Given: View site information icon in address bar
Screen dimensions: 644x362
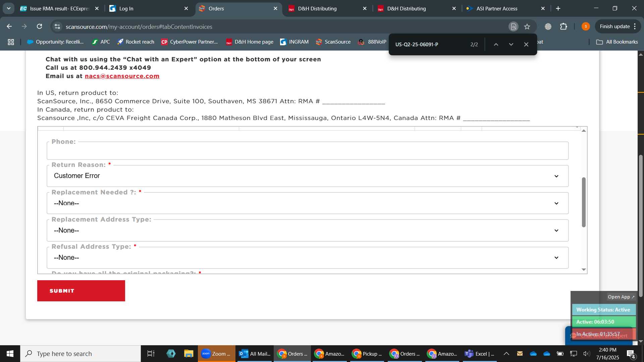Looking at the screenshot, I should [x=57, y=26].
